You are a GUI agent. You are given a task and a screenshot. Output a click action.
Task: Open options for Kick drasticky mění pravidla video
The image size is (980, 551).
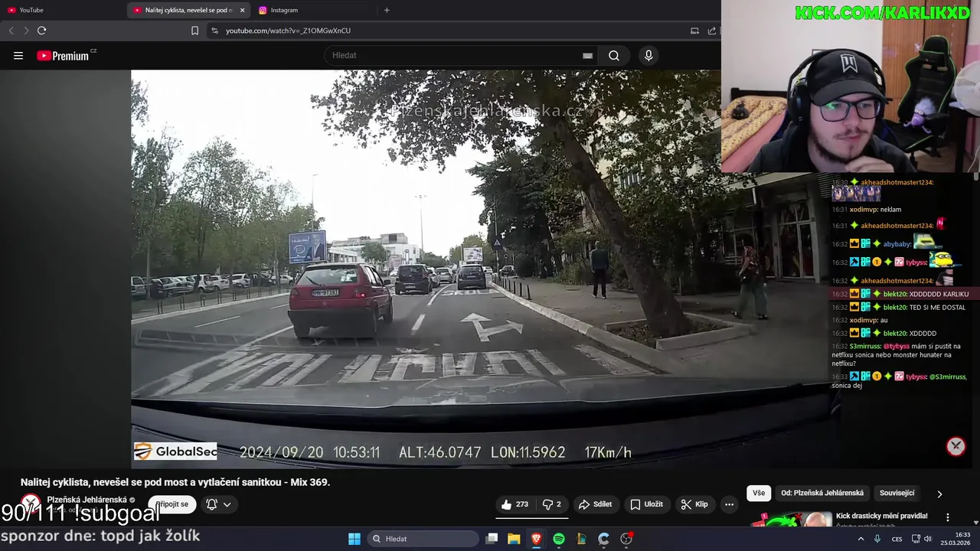(947, 517)
